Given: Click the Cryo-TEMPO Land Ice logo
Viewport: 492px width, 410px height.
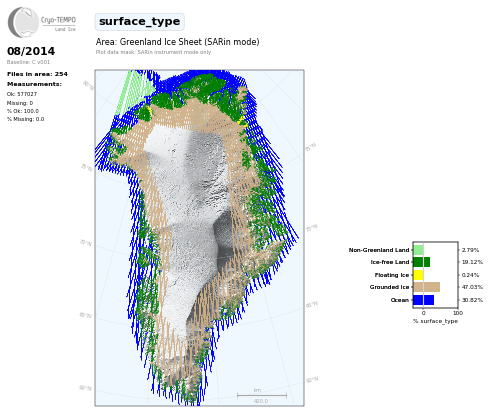Looking at the screenshot, I should click(42, 22).
